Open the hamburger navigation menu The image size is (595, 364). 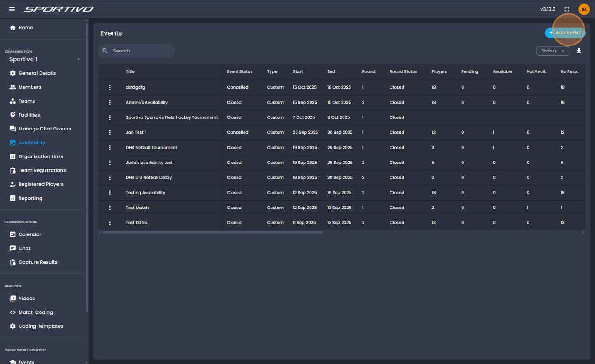tap(12, 9)
